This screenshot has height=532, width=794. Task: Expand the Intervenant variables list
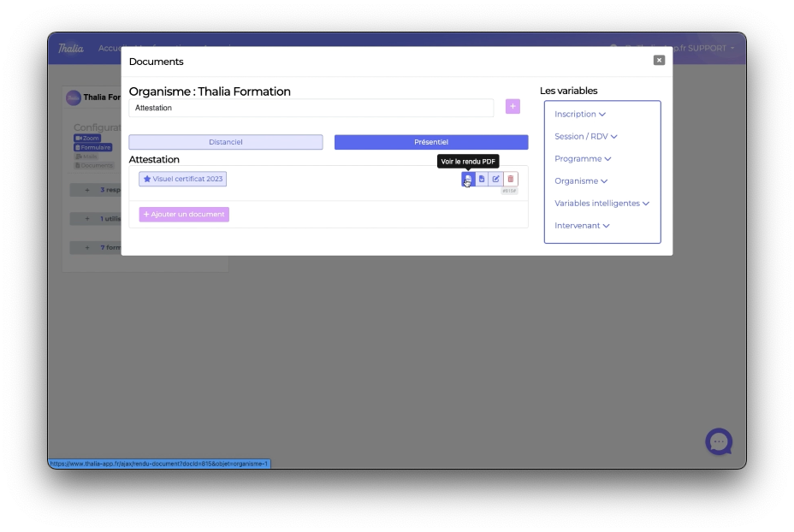pos(582,226)
